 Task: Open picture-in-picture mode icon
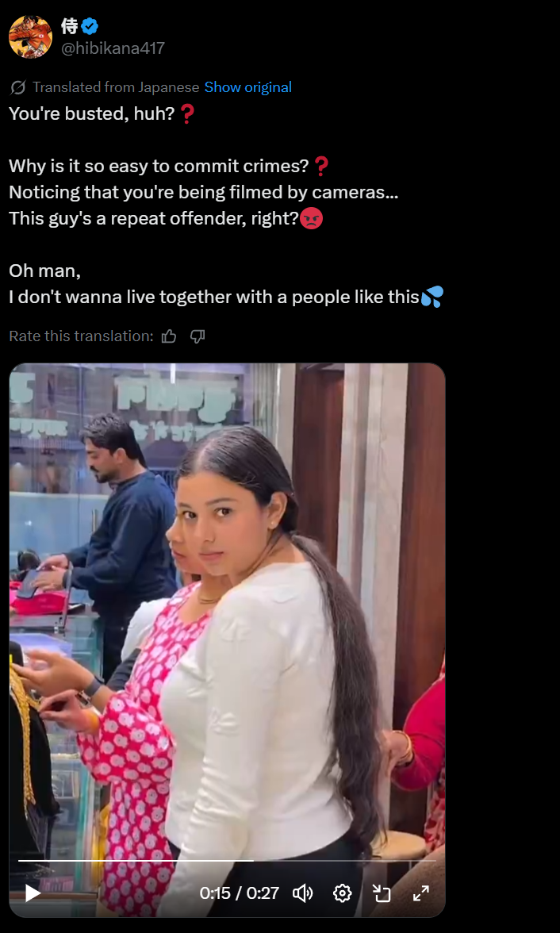pos(382,893)
